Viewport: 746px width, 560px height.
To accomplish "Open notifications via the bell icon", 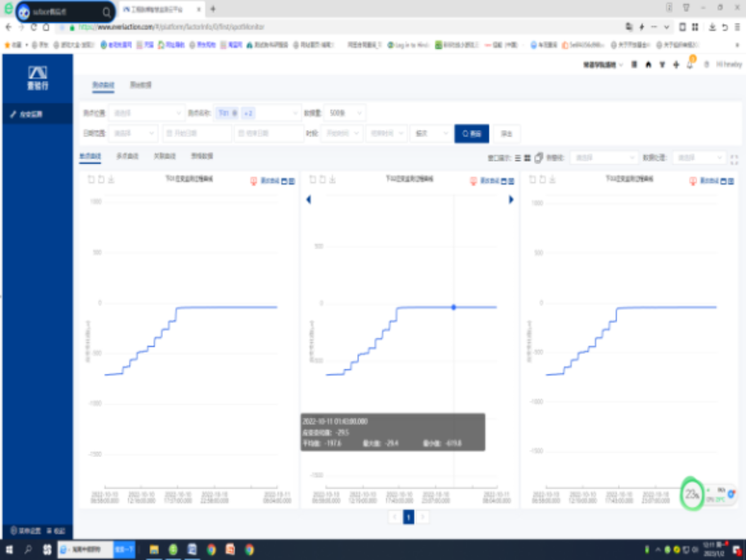I will coord(690,64).
